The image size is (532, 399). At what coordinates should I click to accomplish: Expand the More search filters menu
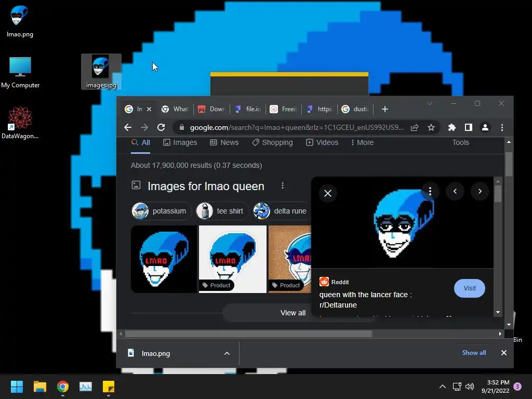(362, 142)
